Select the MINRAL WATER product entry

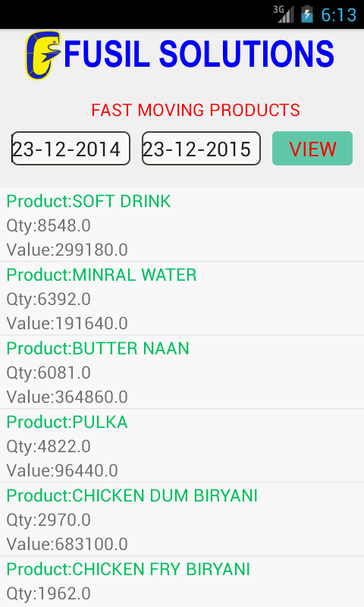pyautogui.click(x=182, y=298)
